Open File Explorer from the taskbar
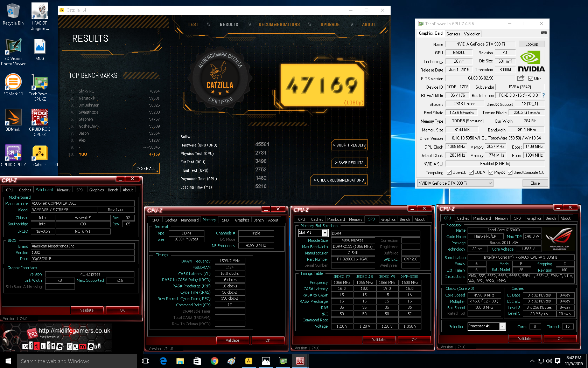Viewport: 588px width, 368px height. click(180, 361)
